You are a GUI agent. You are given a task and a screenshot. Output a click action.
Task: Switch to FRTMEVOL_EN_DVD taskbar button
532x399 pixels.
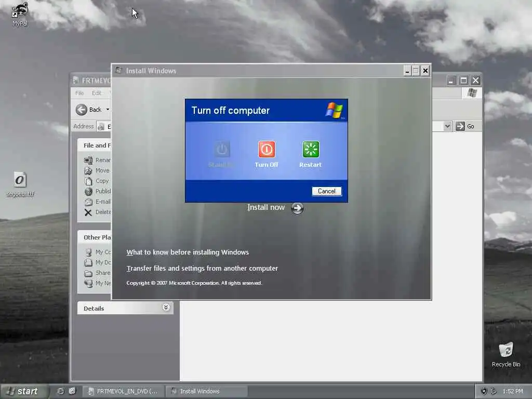point(123,391)
